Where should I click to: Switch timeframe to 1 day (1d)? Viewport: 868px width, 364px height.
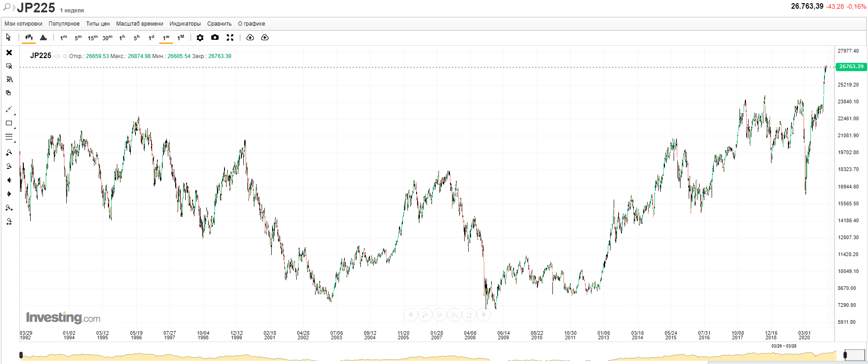click(151, 37)
